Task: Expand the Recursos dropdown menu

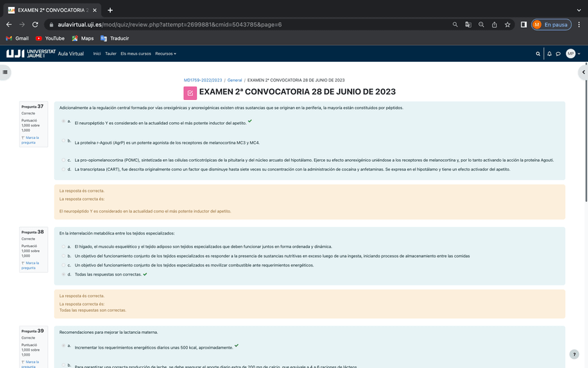Action: point(165,53)
